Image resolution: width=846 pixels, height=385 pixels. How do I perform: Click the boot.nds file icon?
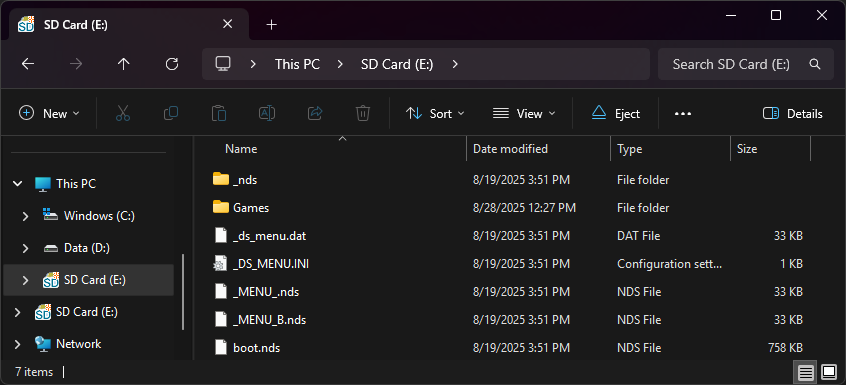tap(220, 348)
